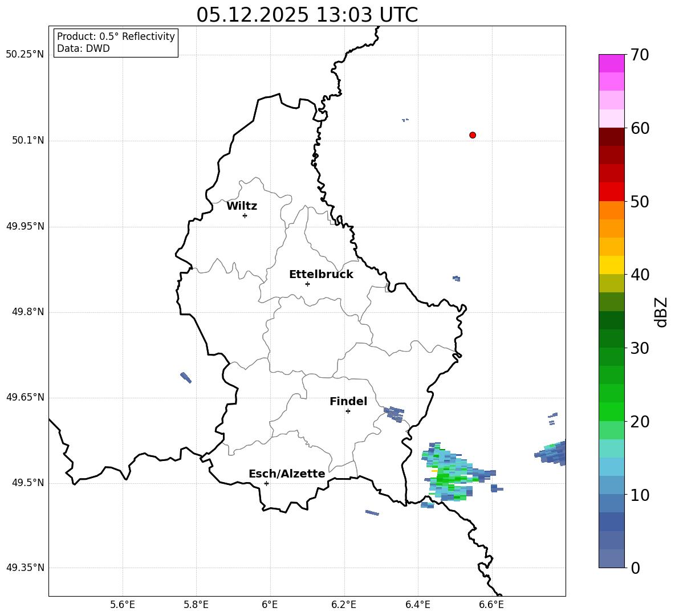Click the 10 tick on the colorbar
Image resolution: width=675 pixels, height=616 pixels.
click(640, 495)
